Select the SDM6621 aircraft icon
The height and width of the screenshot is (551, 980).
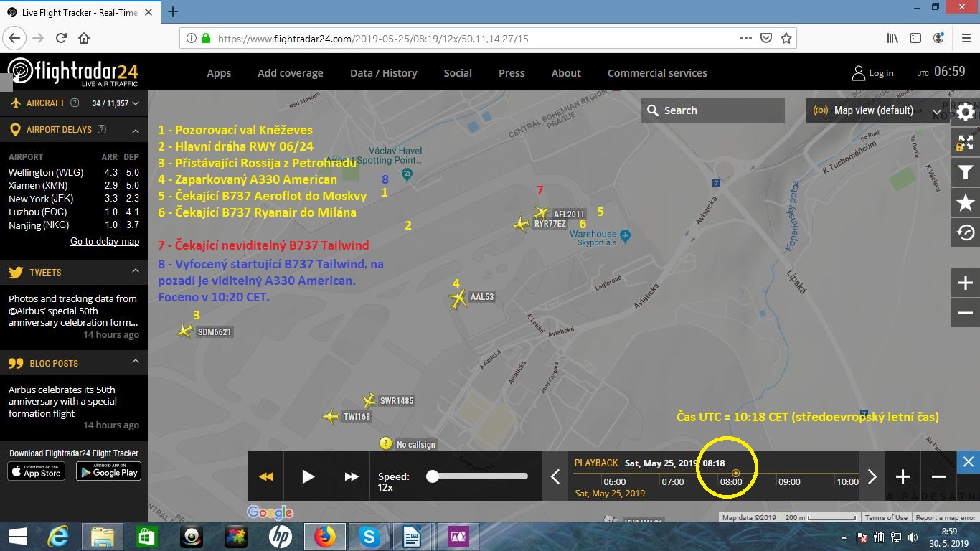(186, 331)
